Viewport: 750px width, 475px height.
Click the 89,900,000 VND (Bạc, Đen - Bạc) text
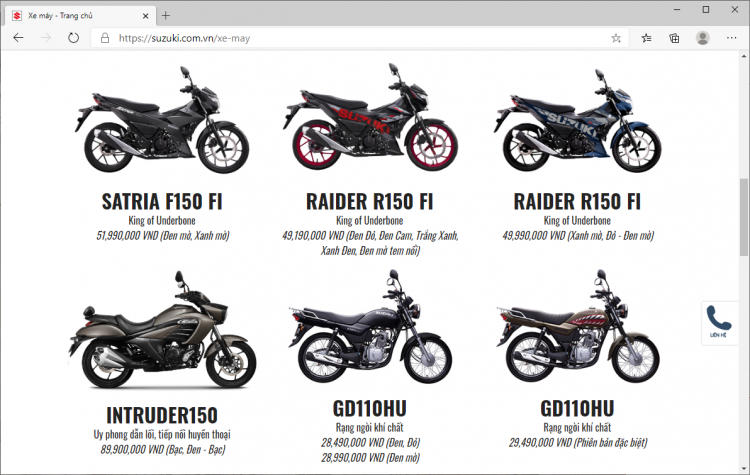[163, 450]
